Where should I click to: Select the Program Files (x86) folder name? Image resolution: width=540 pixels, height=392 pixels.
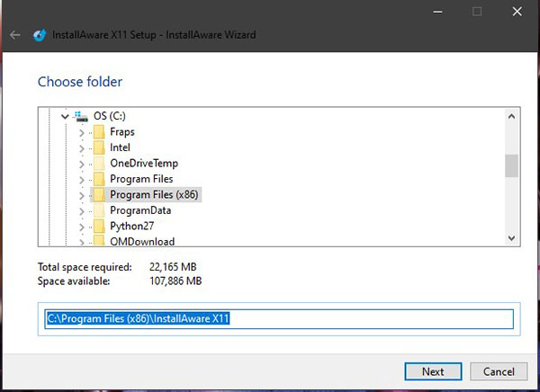(x=154, y=195)
